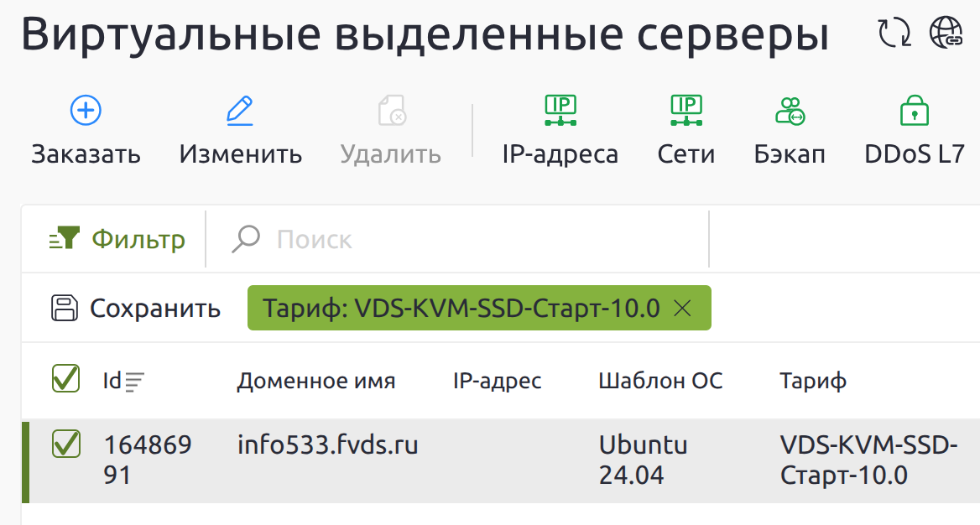Uncheck the row checkbox for server 16486991
The width and height of the screenshot is (980, 525).
(65, 444)
